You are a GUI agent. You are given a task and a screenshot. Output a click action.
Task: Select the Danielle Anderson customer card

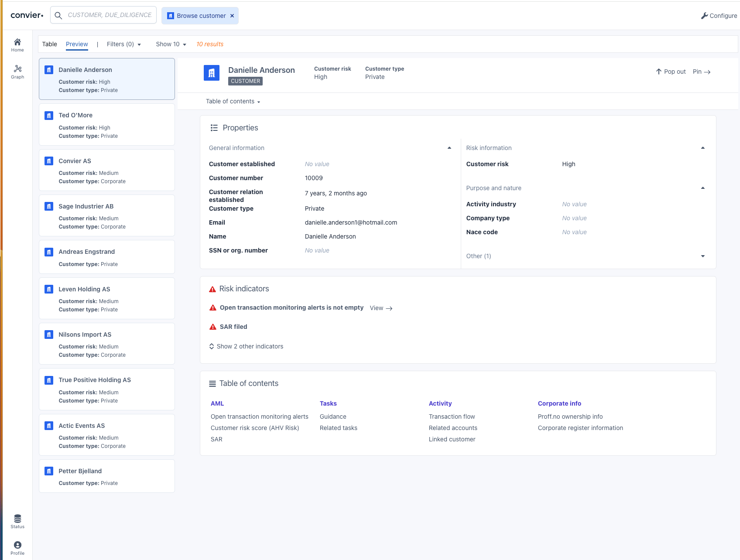pyautogui.click(x=107, y=79)
